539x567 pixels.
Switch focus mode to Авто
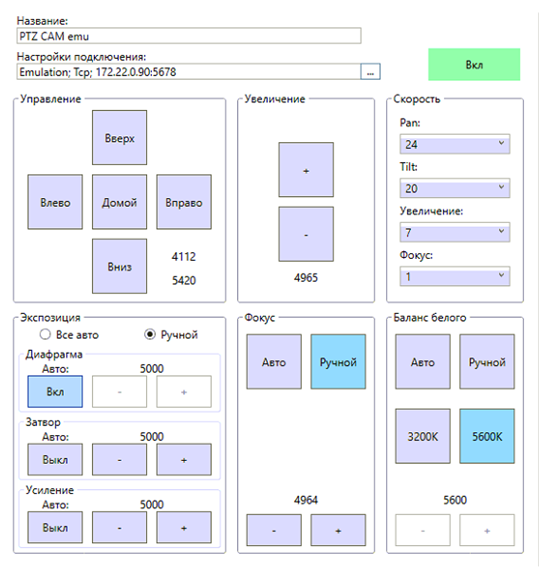[274, 362]
